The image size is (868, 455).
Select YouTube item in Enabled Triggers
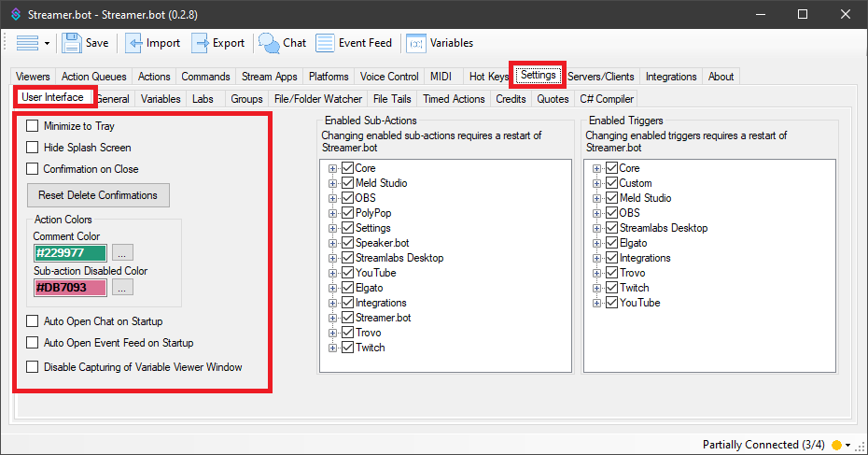(x=639, y=303)
